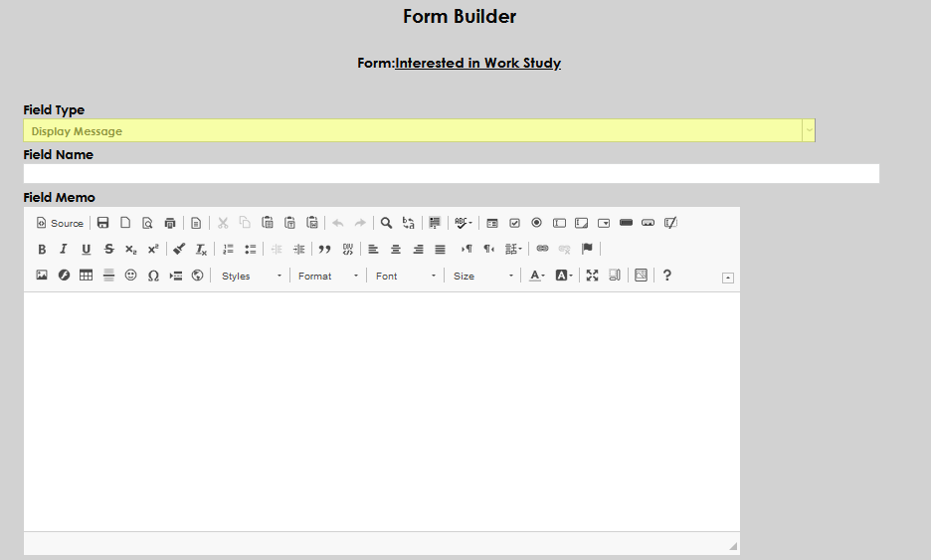Open the Background Color picker
The height and width of the screenshot is (560, 931).
pos(564,275)
